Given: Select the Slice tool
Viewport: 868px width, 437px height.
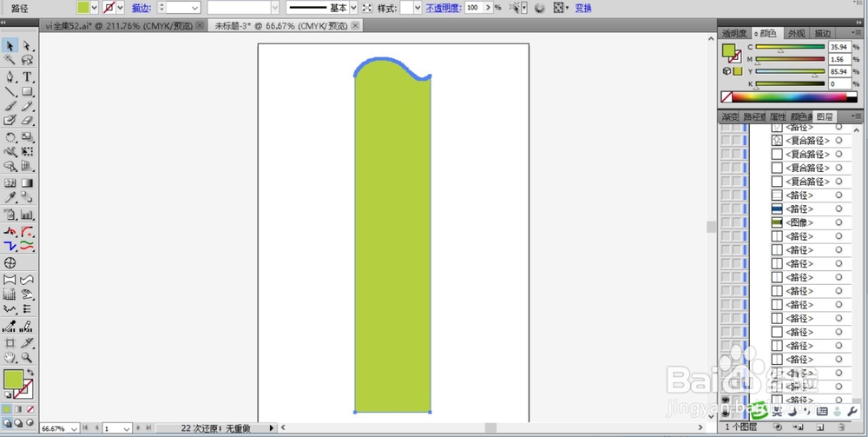Looking at the screenshot, I should (x=27, y=343).
